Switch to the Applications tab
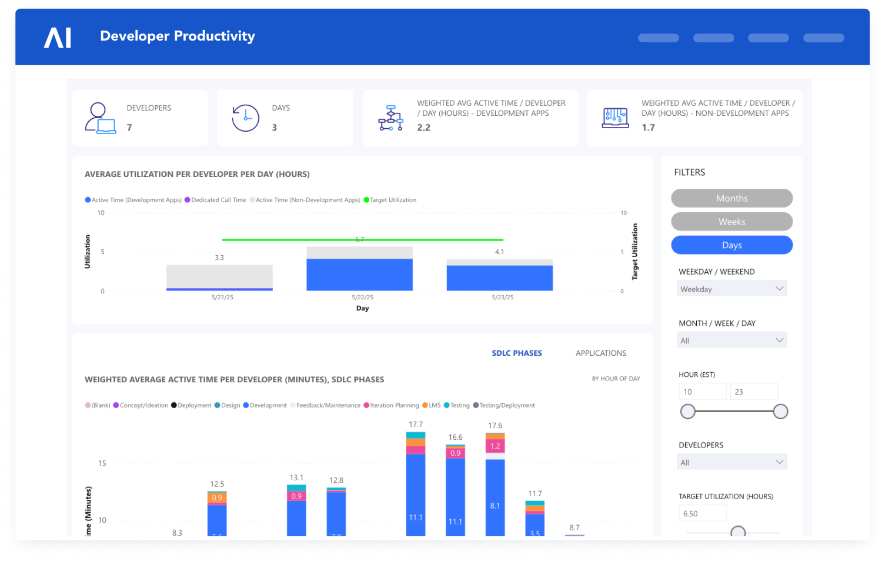 pos(600,353)
